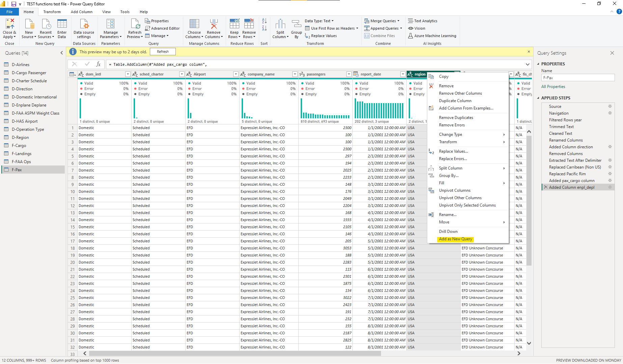Open dom_intl column filter dropdown

click(x=128, y=74)
